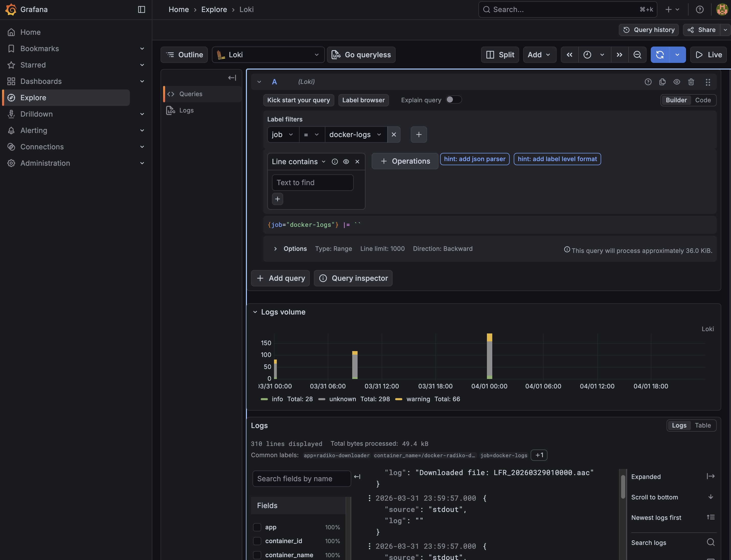Open the job label selector

click(283, 134)
